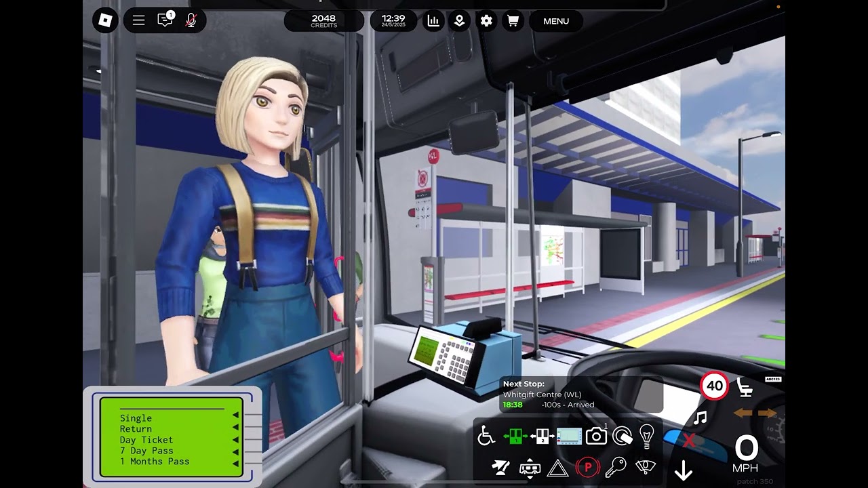The image size is (868, 488).
Task: Click the ABC123 number plate badge
Action: click(x=773, y=379)
